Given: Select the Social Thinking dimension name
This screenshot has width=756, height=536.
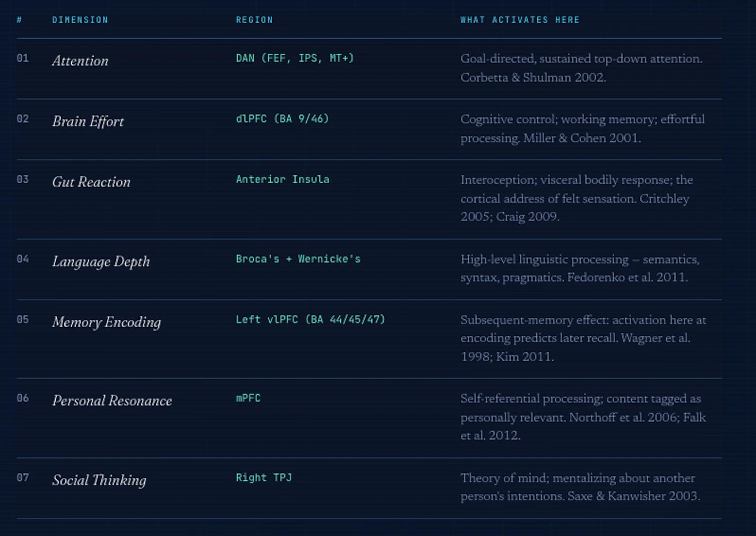Looking at the screenshot, I should tap(99, 480).
